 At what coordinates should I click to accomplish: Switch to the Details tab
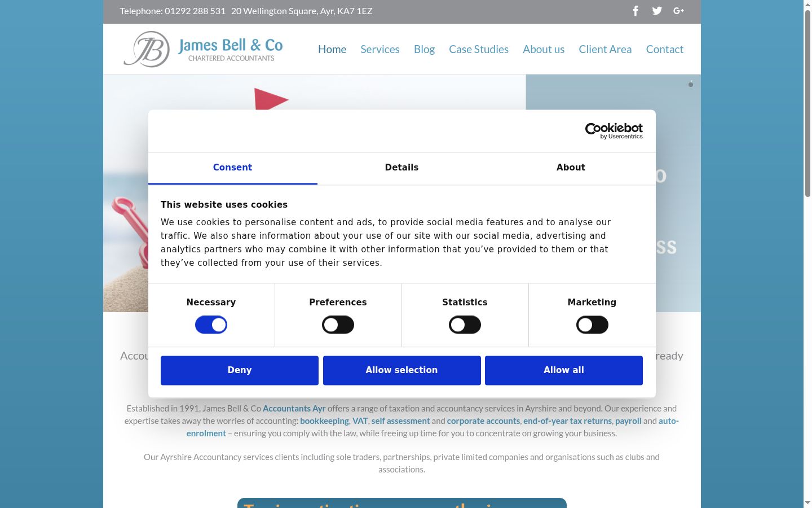click(x=401, y=168)
